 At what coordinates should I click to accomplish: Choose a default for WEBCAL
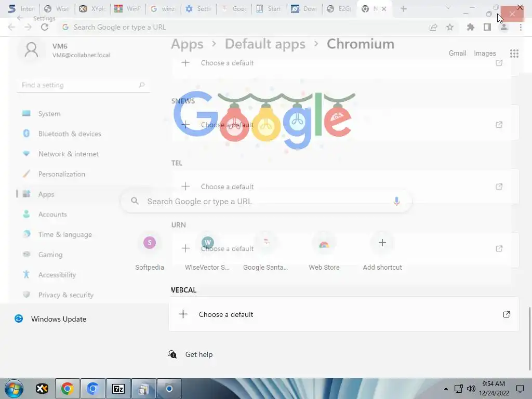point(344,314)
